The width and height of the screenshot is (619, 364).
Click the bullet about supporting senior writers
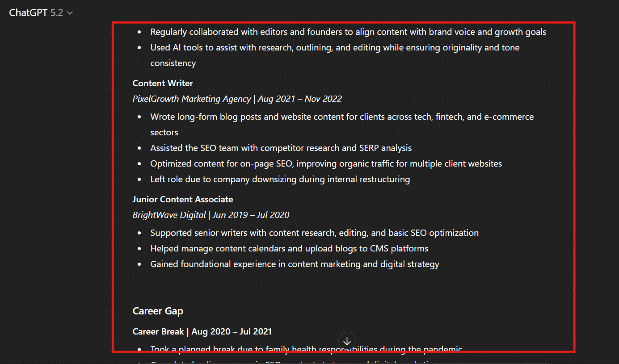(314, 233)
